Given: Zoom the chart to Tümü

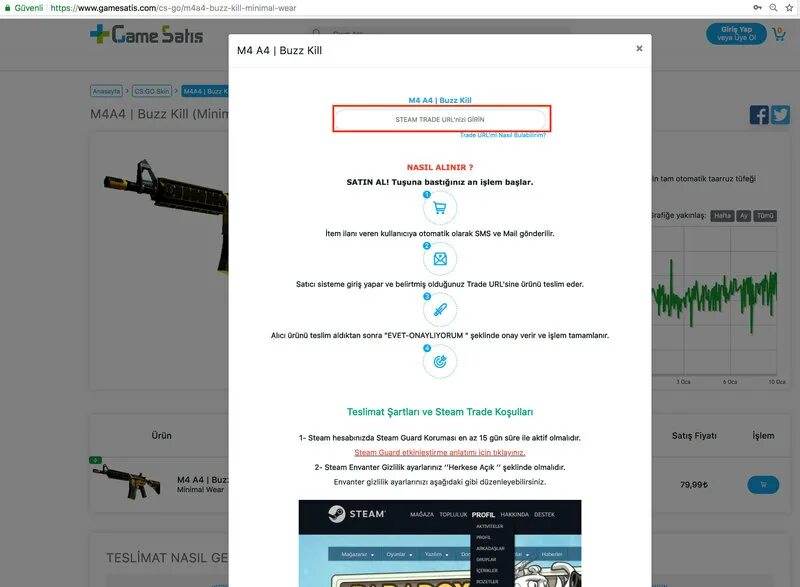Looking at the screenshot, I should point(765,216).
